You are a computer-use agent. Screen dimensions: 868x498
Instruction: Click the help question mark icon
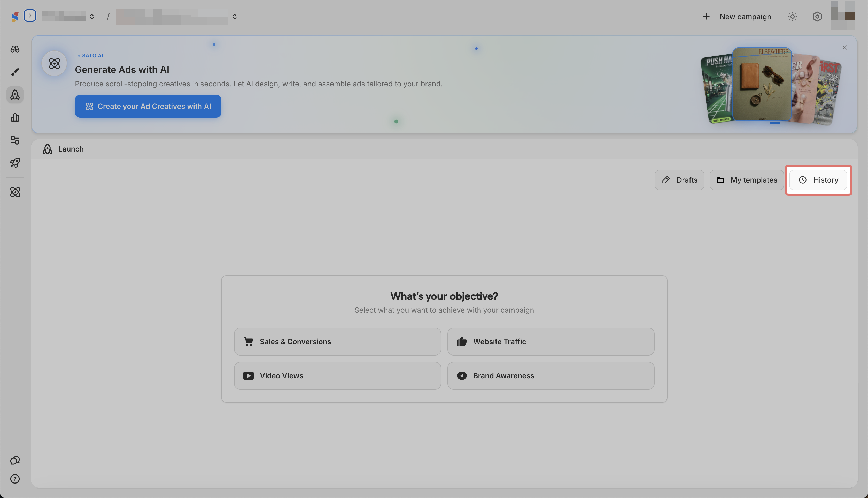[15, 479]
